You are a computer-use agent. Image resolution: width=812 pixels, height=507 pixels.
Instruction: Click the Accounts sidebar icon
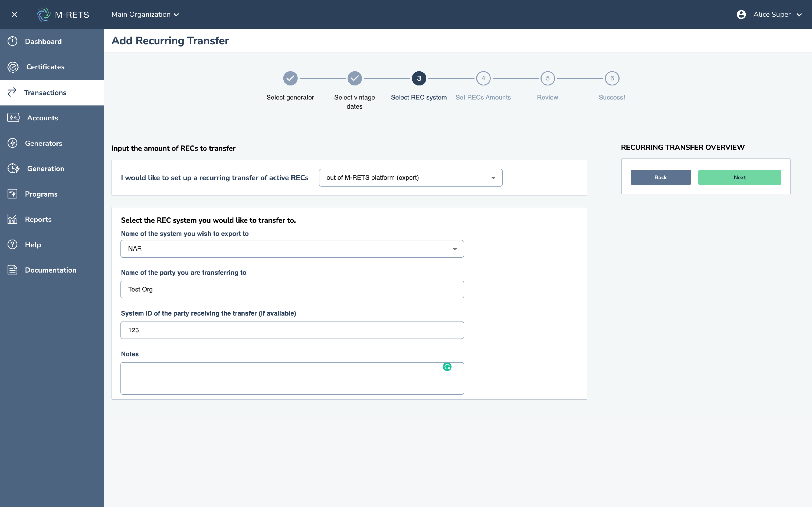point(14,118)
